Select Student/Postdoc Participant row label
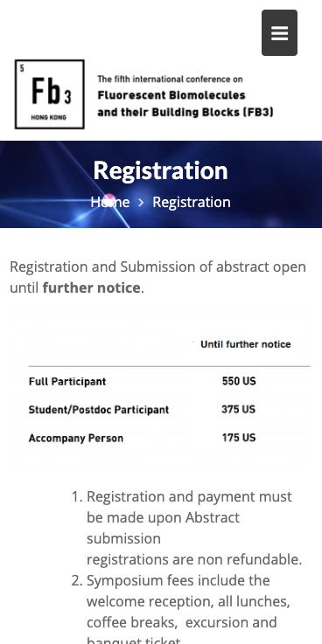The width and height of the screenshot is (322, 644). (99, 410)
